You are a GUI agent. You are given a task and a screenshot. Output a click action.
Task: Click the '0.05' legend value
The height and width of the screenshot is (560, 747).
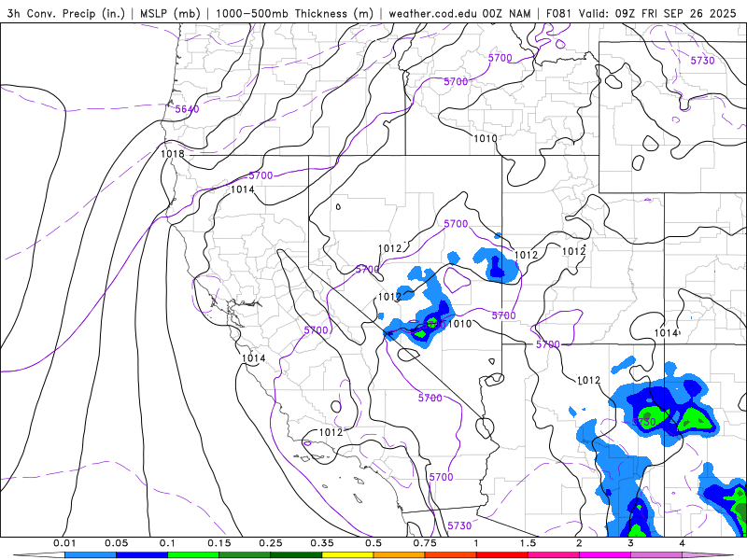click(116, 543)
